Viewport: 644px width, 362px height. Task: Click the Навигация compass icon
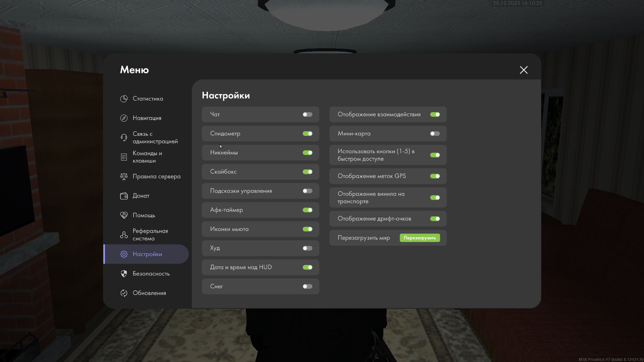tap(124, 118)
